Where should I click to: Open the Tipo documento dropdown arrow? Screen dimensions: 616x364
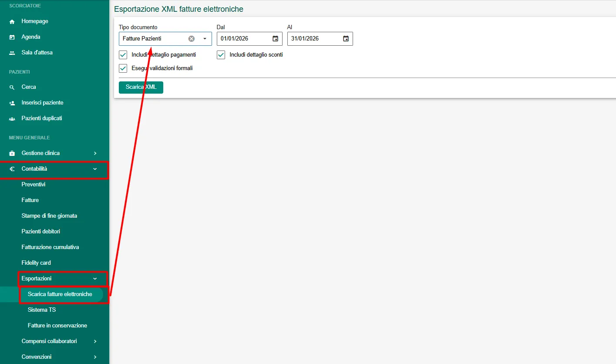click(x=205, y=39)
